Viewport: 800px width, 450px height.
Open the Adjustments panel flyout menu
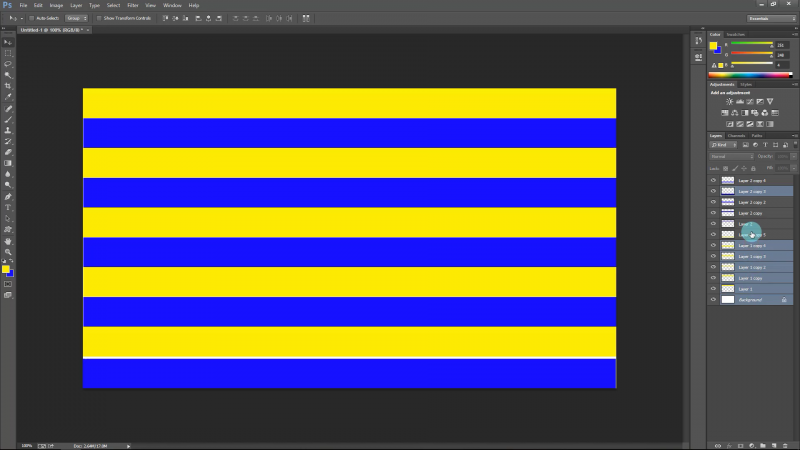coord(794,85)
